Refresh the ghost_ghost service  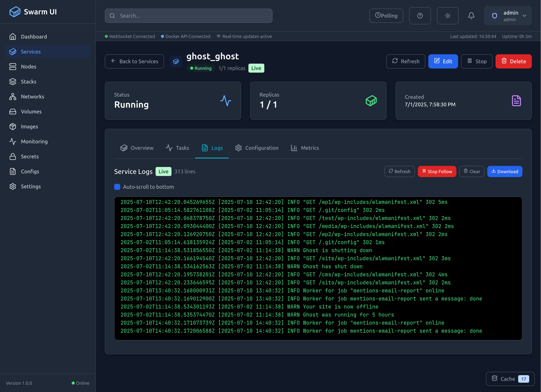[x=405, y=61]
